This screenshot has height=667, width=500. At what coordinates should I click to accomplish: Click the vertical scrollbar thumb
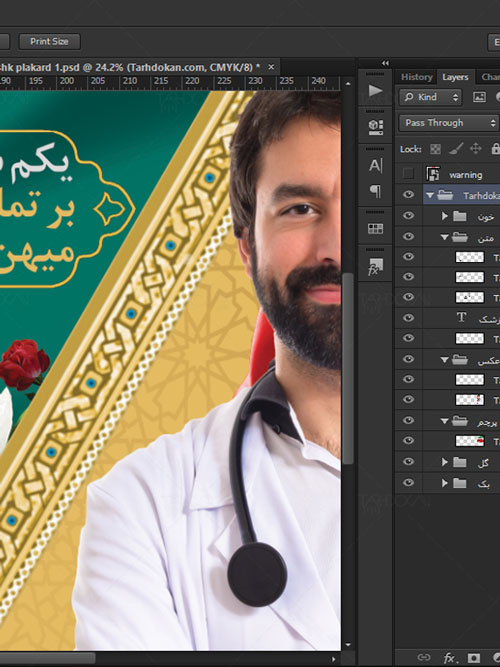tap(348, 368)
